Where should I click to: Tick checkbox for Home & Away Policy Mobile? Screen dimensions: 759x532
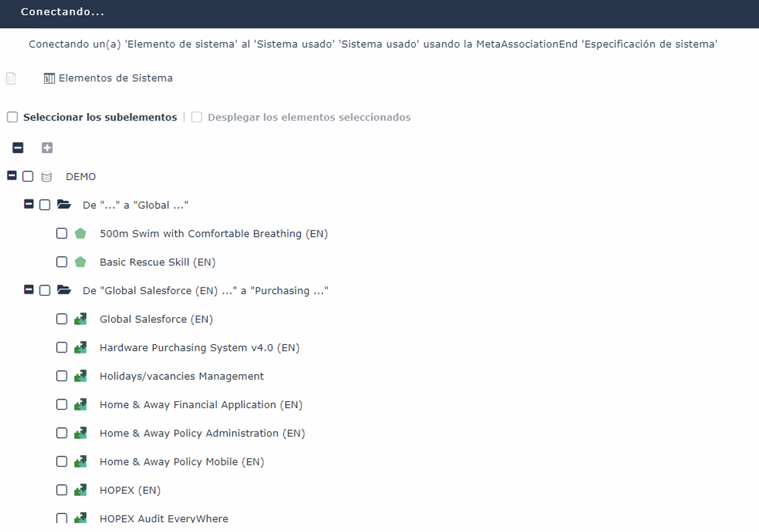[62, 461]
